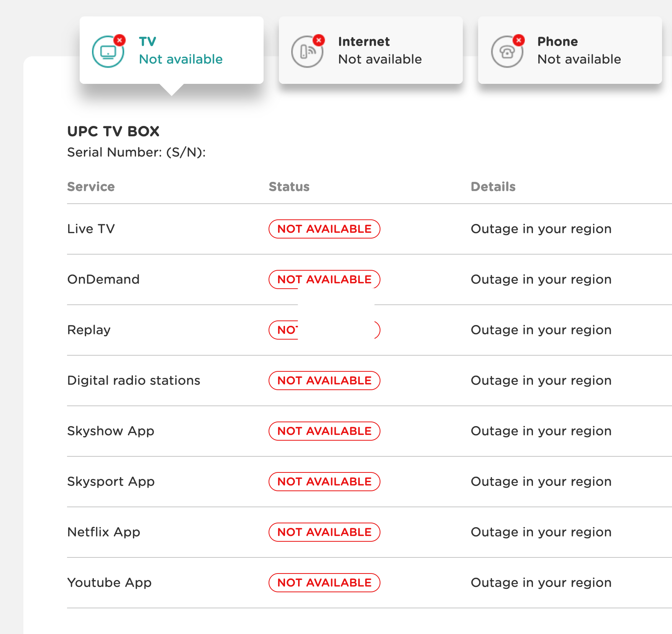
Task: Click Skysport App NOT AVAILABLE badge
Action: 324,482
